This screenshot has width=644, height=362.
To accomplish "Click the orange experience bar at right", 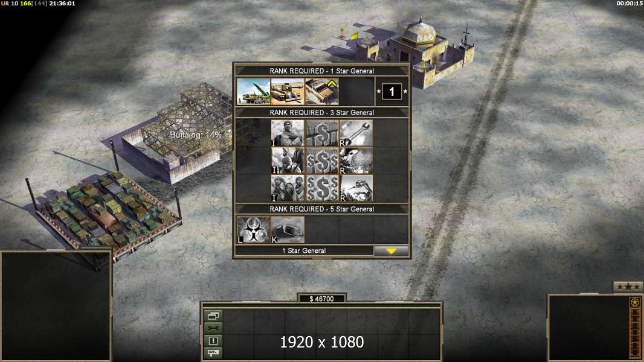I will 635,332.
